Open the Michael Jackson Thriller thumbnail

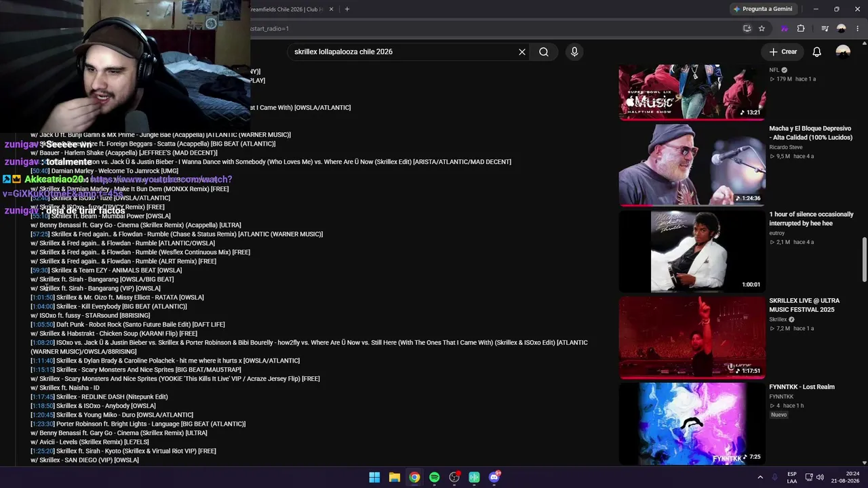pyautogui.click(x=692, y=251)
